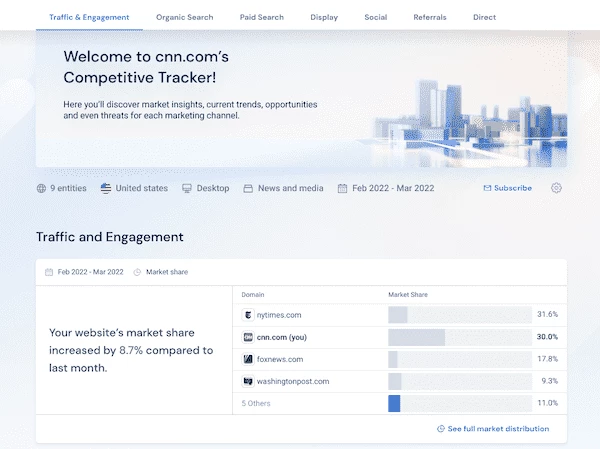600x449 pixels.
Task: Open settings with the gear icon
Action: pyautogui.click(x=556, y=188)
